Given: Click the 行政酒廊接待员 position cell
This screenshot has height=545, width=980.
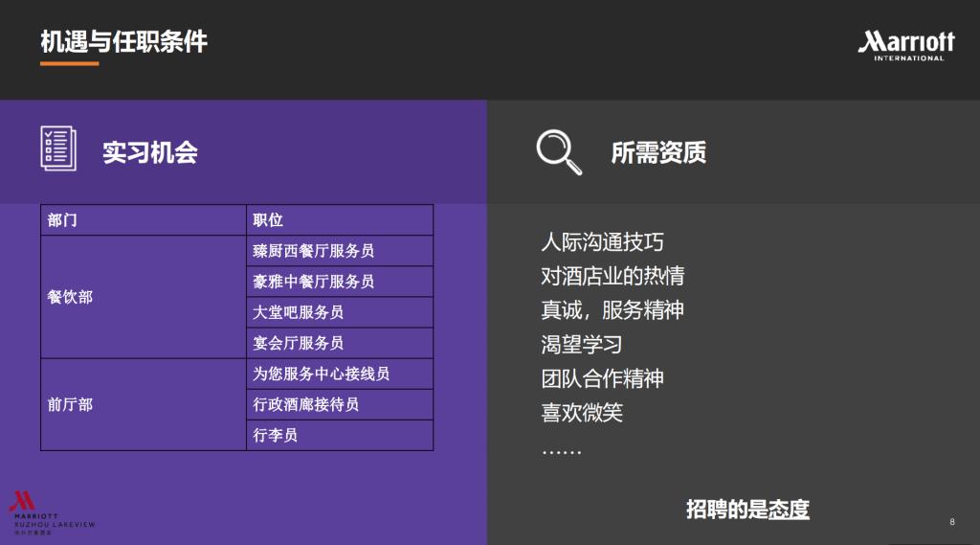Looking at the screenshot, I should coord(340,404).
